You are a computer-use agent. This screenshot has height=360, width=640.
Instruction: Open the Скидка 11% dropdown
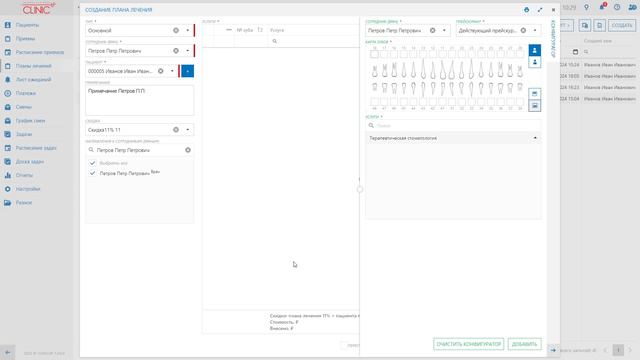click(x=188, y=130)
